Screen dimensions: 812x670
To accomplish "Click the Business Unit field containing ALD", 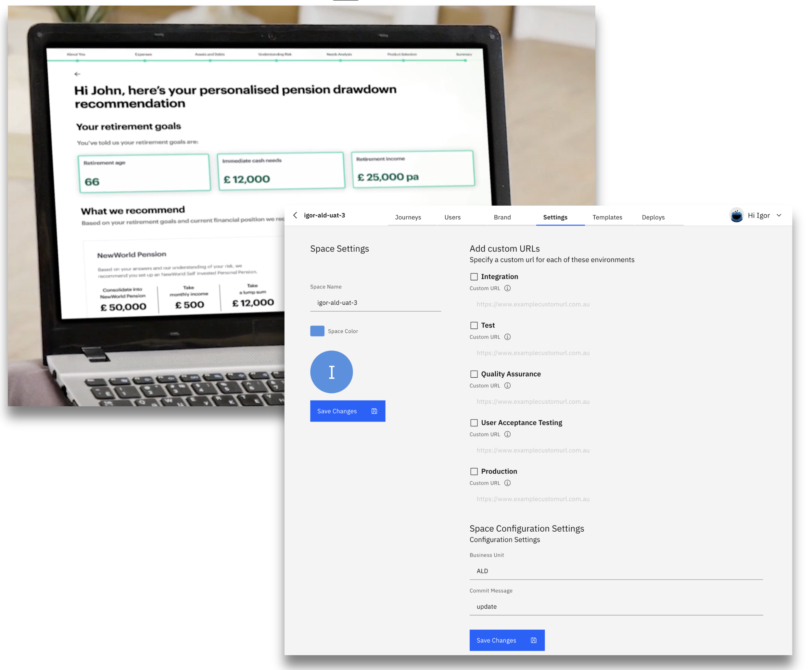I will (616, 571).
